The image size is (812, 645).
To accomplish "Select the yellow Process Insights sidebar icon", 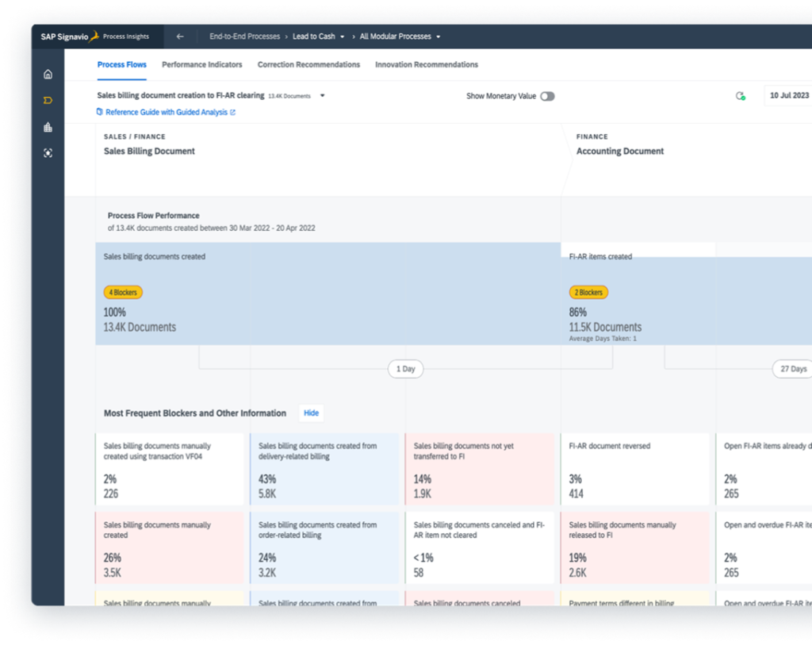I will [48, 100].
